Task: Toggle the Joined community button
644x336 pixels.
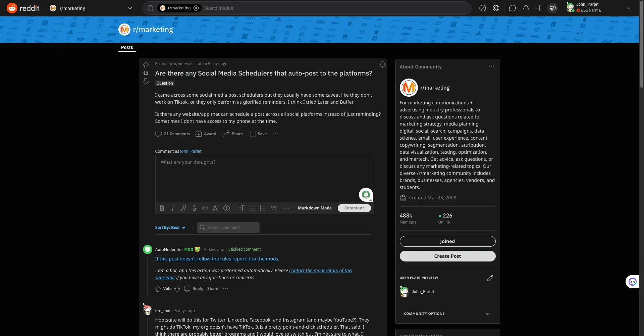Action: pyautogui.click(x=447, y=241)
